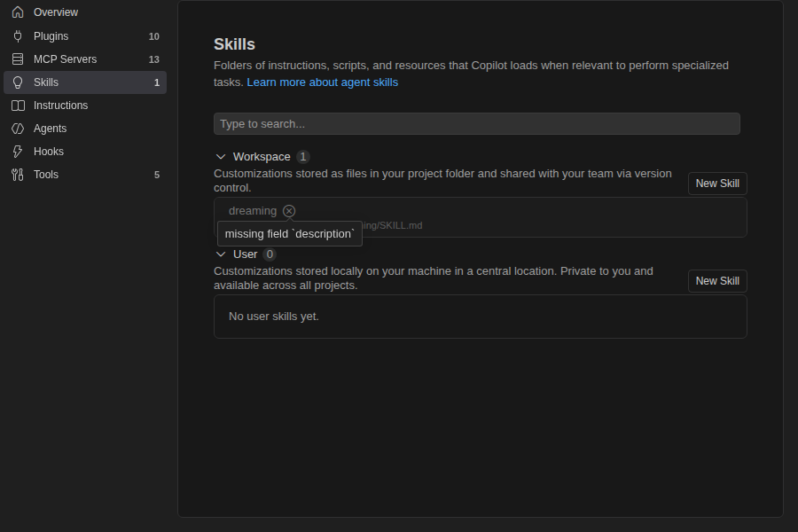Click the MCP Servers count 13
This screenshot has height=532, width=798.
click(153, 59)
